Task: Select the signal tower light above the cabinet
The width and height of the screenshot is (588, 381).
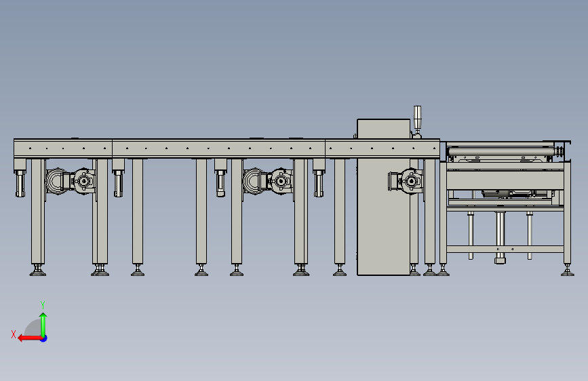Action: click(417, 121)
